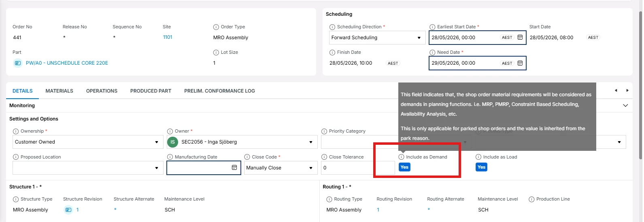Click info icon next to Include as Demand
The image size is (644, 222).
(402, 157)
